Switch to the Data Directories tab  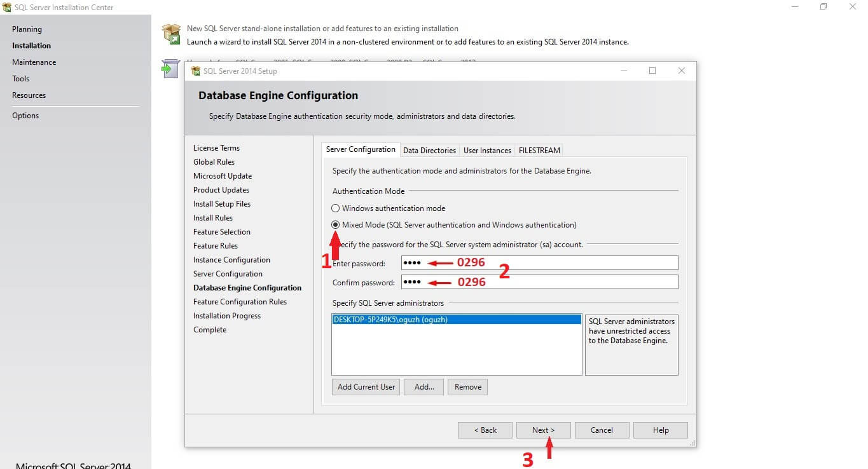click(429, 151)
